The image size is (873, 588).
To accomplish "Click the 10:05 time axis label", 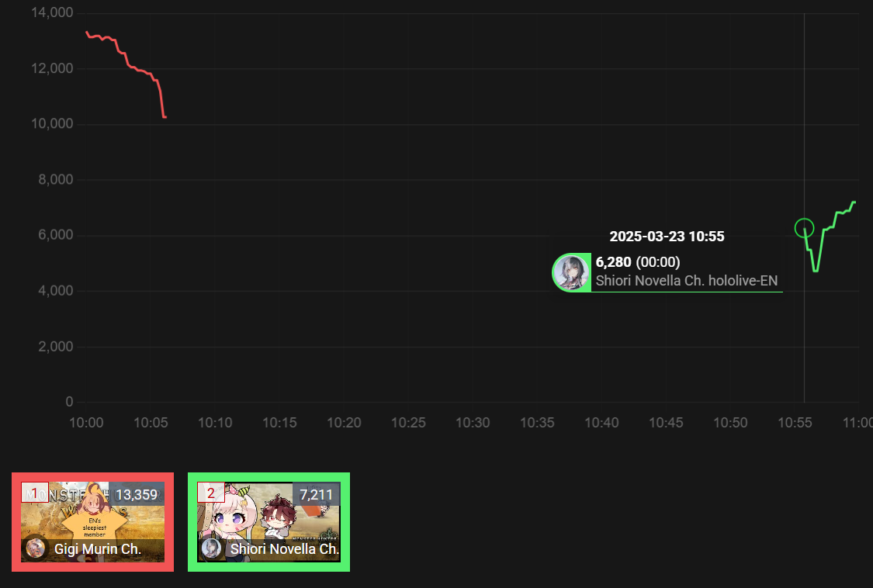I will click(x=151, y=423).
